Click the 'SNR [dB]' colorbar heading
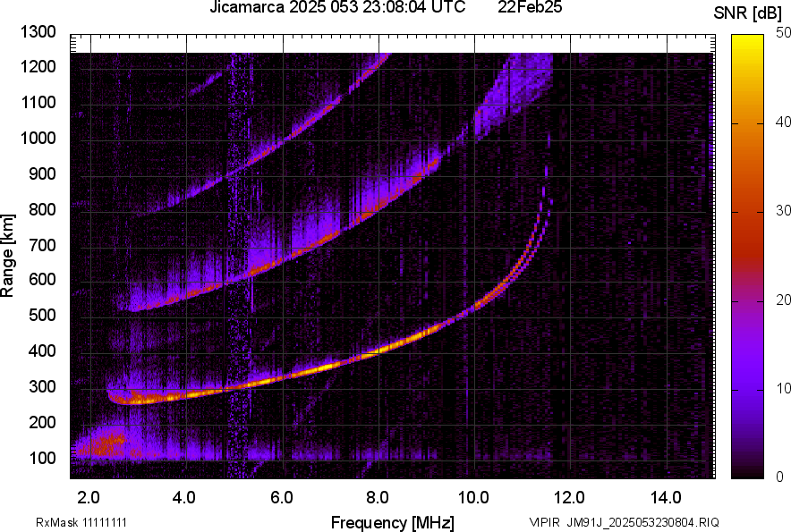Viewport: 791px width, 532px height. tap(748, 13)
